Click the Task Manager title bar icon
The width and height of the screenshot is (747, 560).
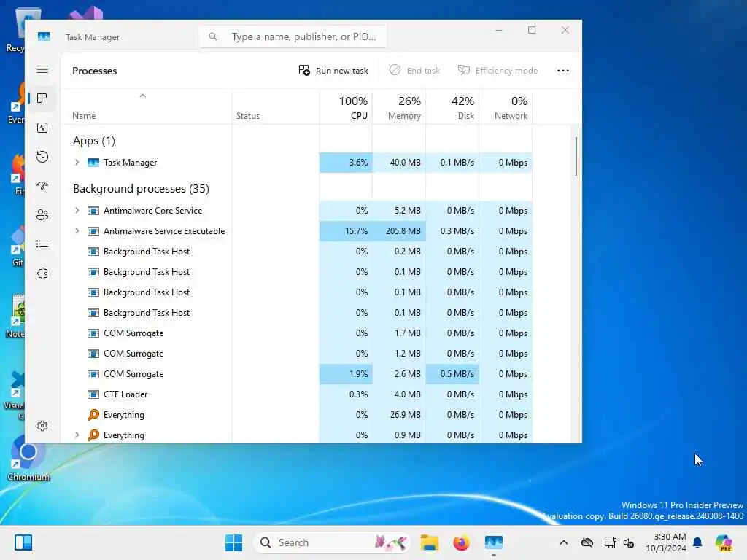(x=44, y=36)
